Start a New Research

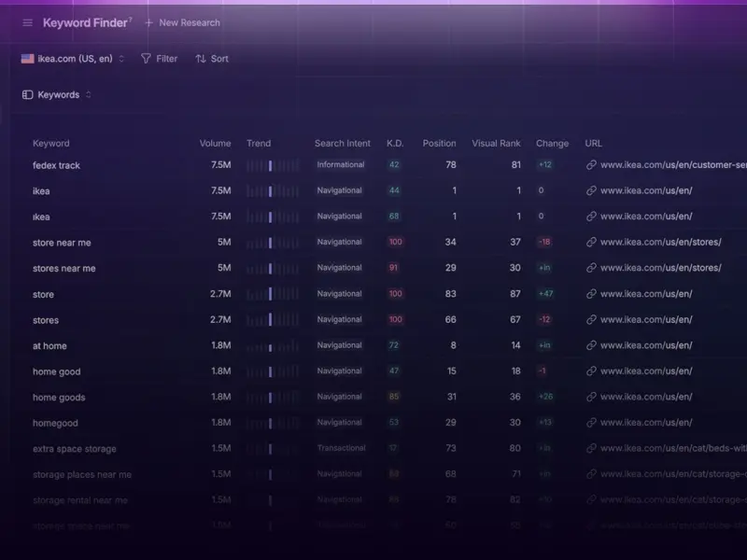182,22
